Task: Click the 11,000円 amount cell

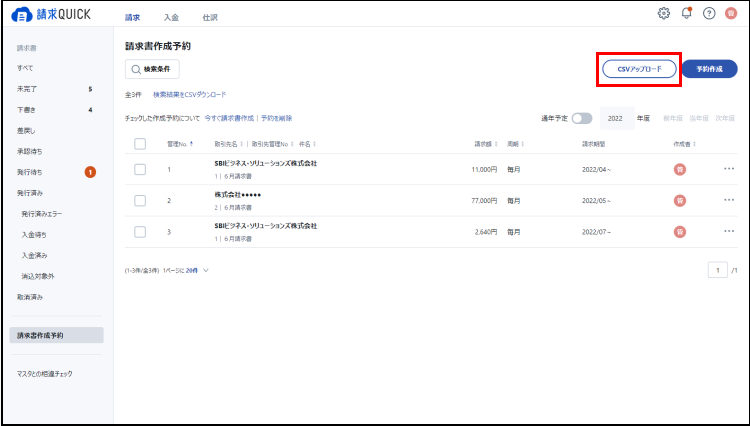Action: click(484, 170)
